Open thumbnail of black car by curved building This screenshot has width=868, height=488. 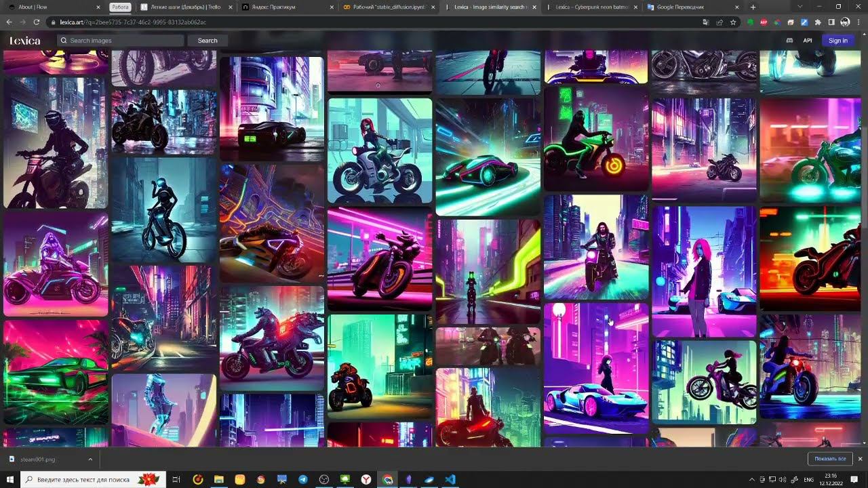[272, 108]
